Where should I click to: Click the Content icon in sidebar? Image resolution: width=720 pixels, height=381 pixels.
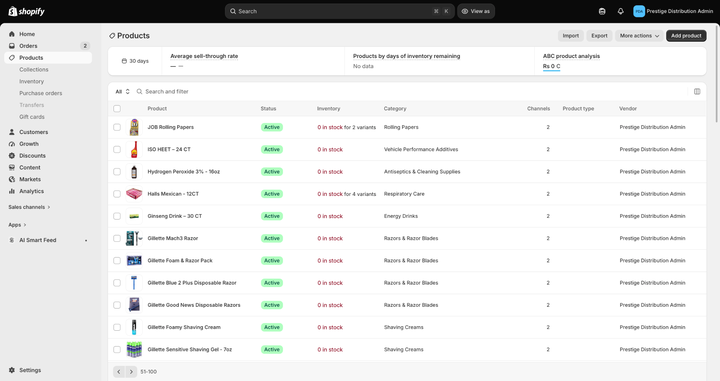coord(12,168)
